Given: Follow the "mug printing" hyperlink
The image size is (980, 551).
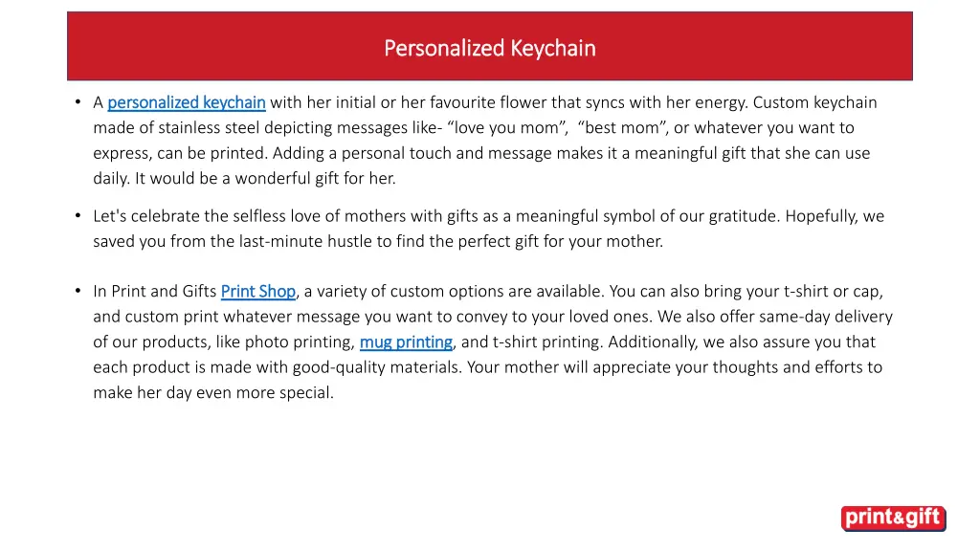Looking at the screenshot, I should [x=406, y=342].
